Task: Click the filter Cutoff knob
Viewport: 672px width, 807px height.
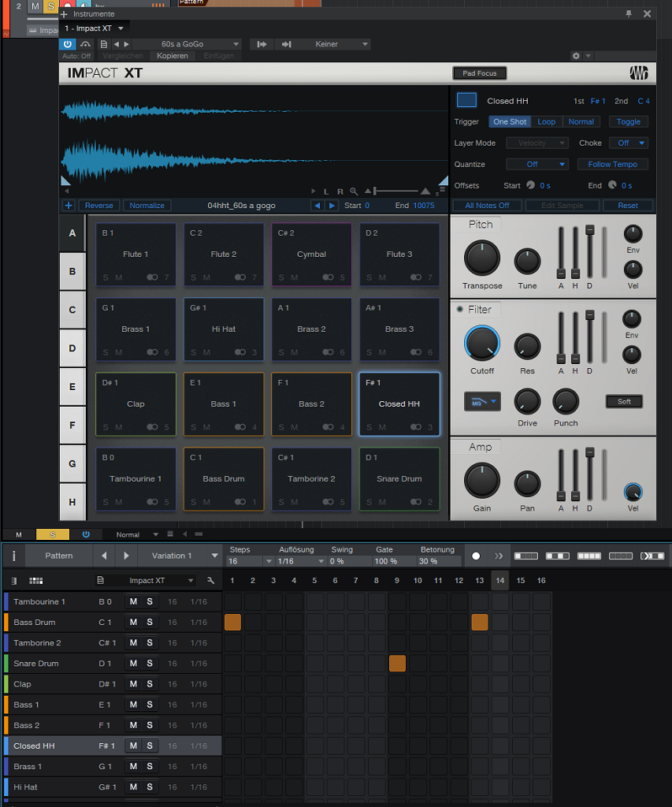Action: 482,344
